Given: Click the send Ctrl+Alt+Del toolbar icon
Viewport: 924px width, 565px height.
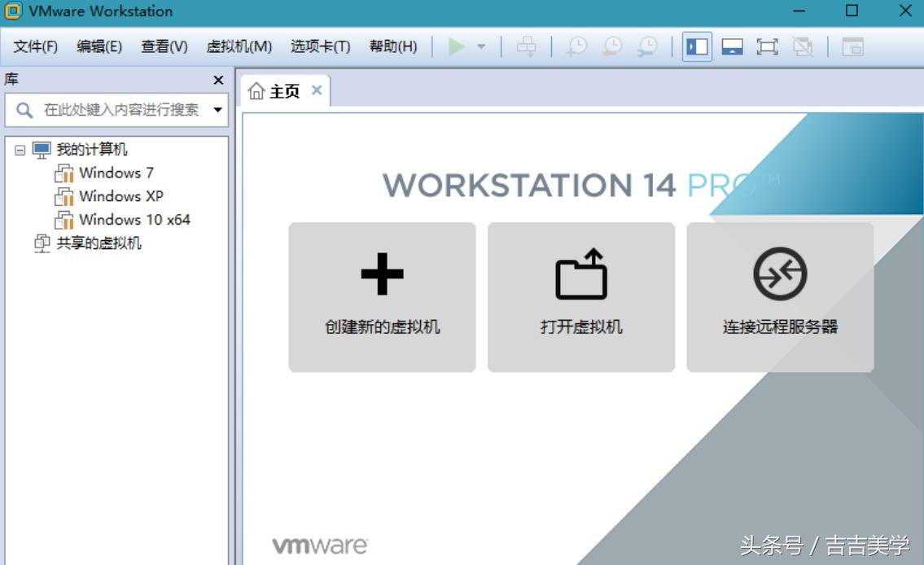Looking at the screenshot, I should (527, 46).
